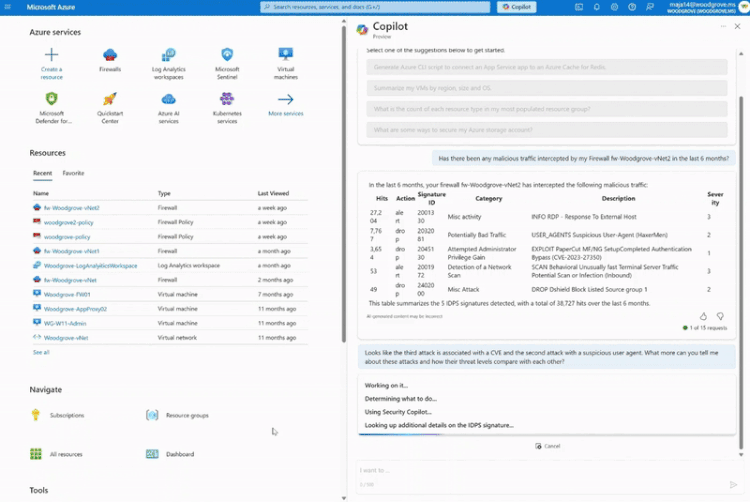Open Microsoft Defender for Cloud icon
750x502 pixels.
point(52,99)
